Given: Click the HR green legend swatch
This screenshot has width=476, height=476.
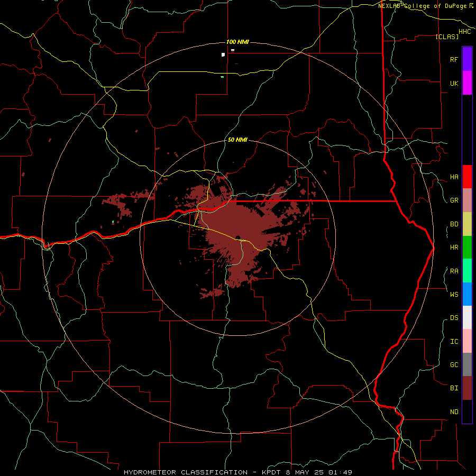Looking at the screenshot, I should [467, 248].
